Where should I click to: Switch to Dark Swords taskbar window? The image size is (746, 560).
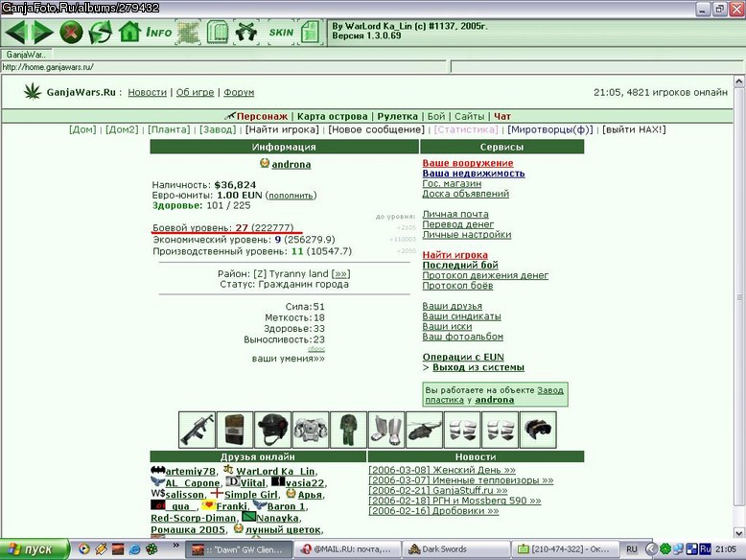tap(455, 549)
